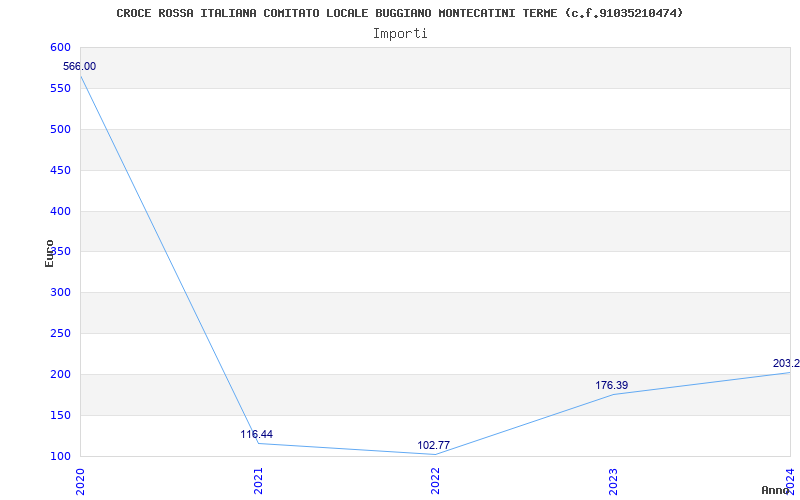Screen dimensions: 800x500
Task: Click the 2022 x-axis year label
Action: tap(435, 481)
